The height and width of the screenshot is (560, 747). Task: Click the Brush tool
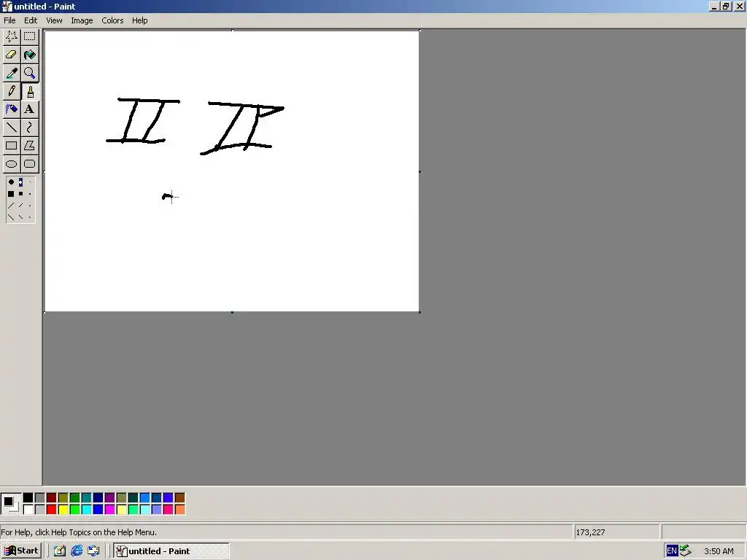(29, 91)
